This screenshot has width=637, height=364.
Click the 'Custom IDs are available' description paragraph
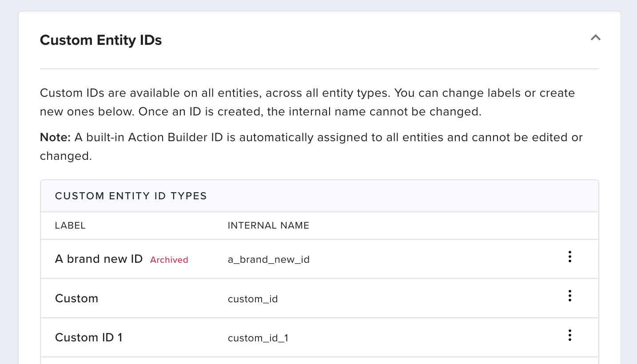pos(307,93)
